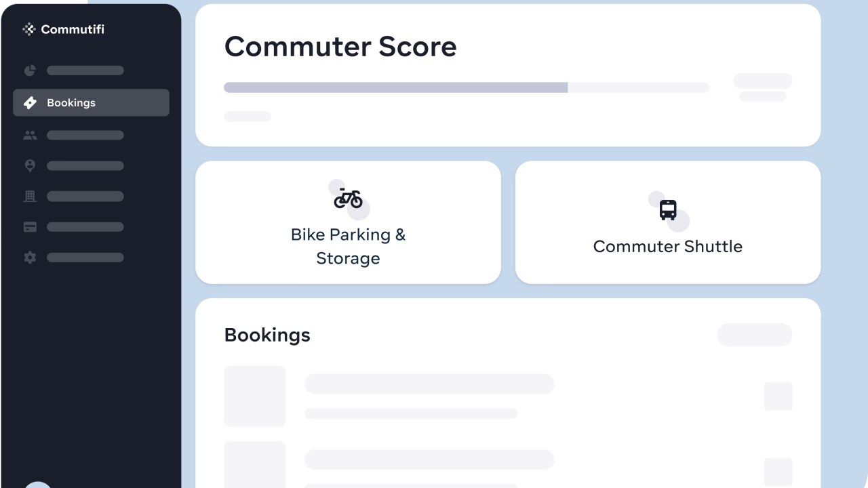This screenshot has width=868, height=488.
Task: Open the pie chart dashboard icon
Action: pyautogui.click(x=30, y=70)
